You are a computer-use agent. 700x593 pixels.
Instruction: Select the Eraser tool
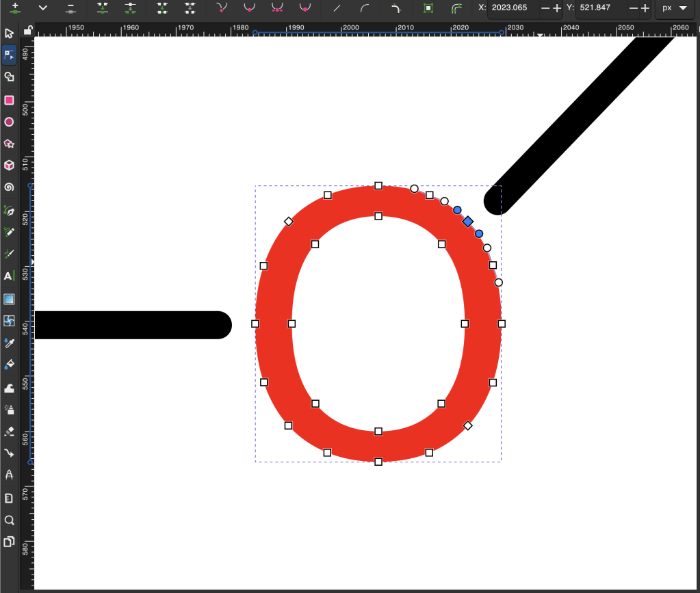tap(9, 431)
